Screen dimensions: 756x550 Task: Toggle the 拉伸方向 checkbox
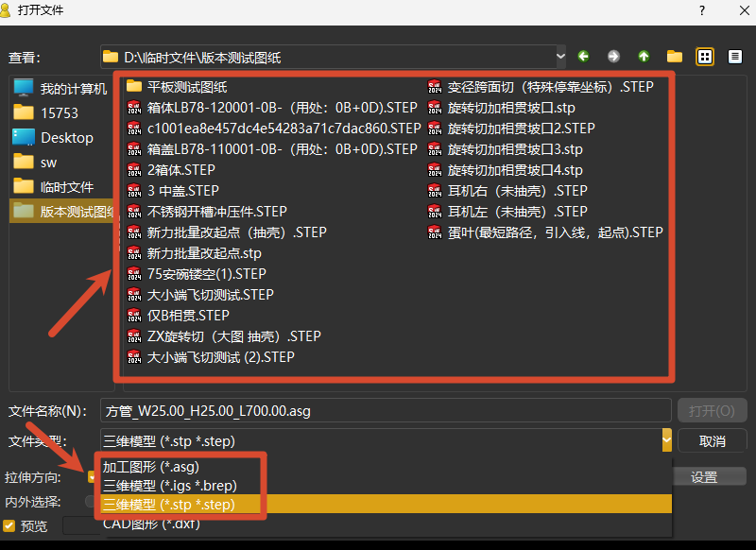pyautogui.click(x=91, y=477)
